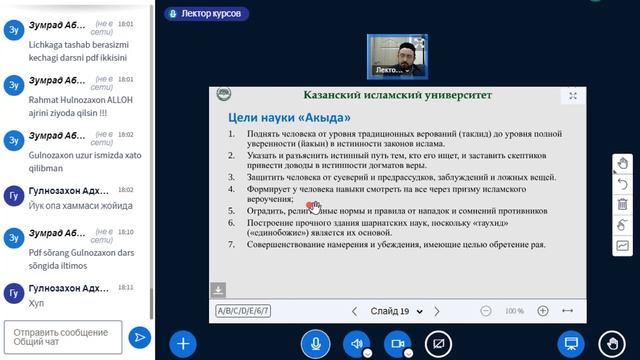Select the whiteboard hand pan tool
Image resolution: width=640 pixels, height=360 pixels.
622,164
